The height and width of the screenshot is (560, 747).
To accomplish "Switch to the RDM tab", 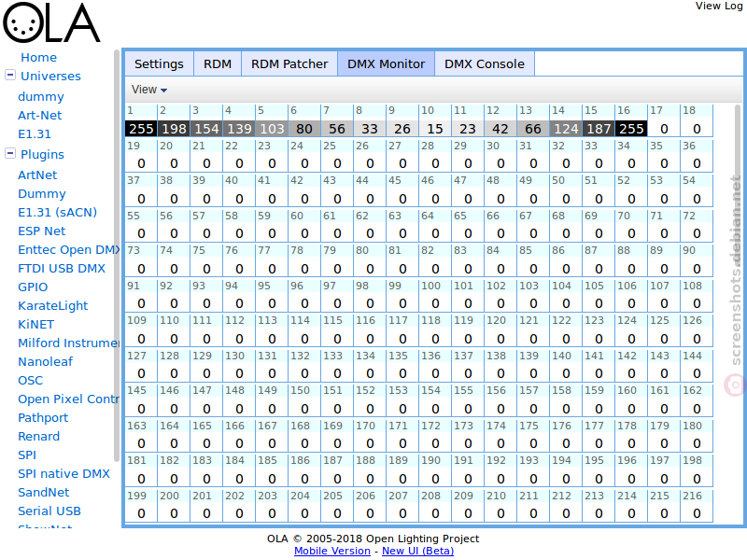I will point(218,63).
